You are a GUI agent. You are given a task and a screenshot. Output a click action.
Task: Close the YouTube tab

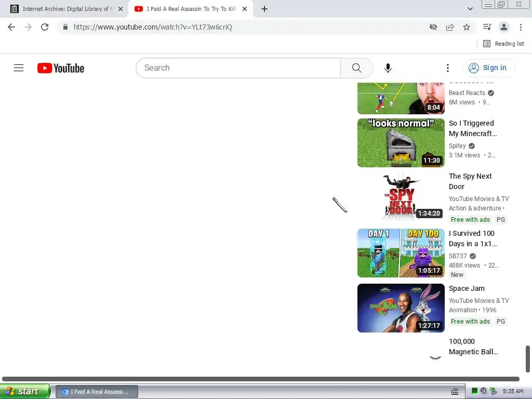click(x=245, y=9)
